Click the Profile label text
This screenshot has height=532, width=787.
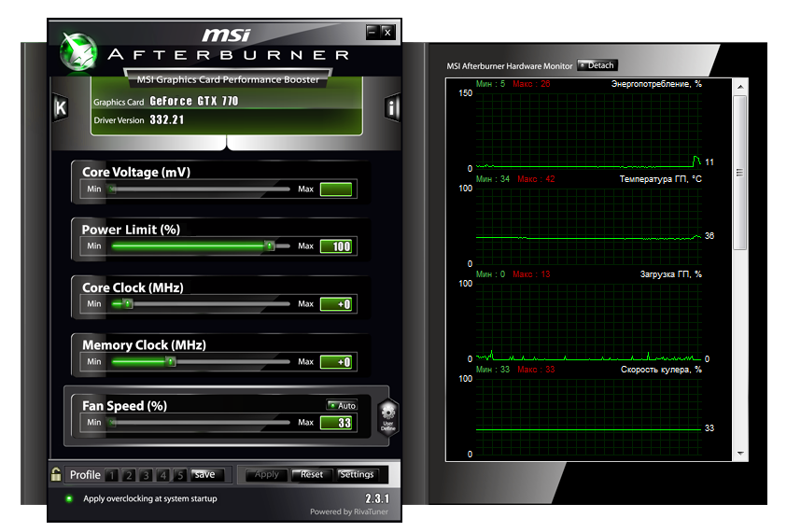pyautogui.click(x=85, y=475)
